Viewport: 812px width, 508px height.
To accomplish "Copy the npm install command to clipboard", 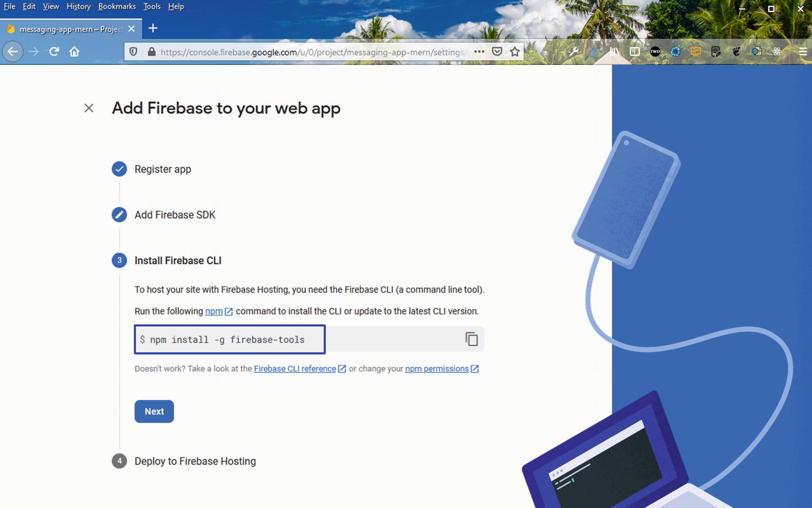I will tap(471, 339).
